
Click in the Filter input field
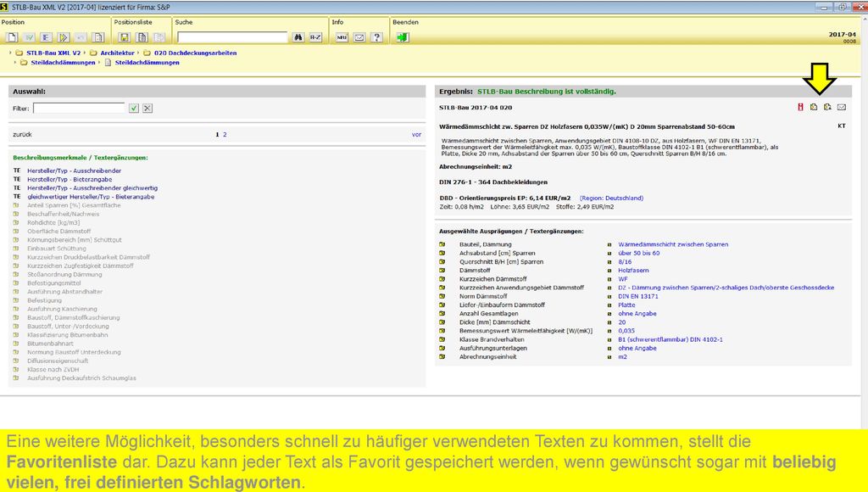[79, 108]
